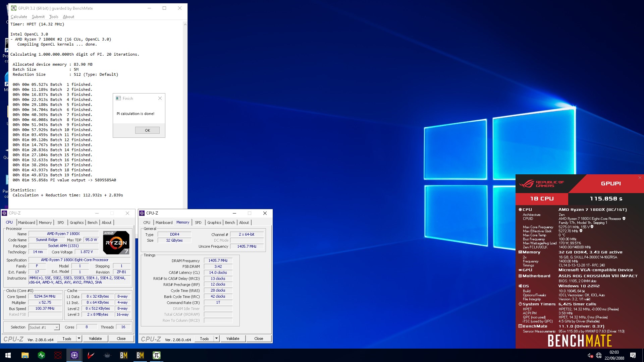Open Bench tab in the Memory tab CPU-Z window

[230, 223]
